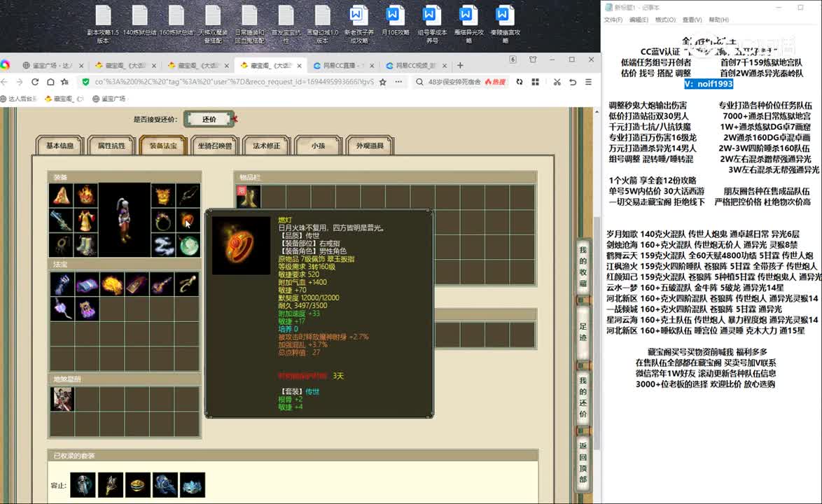
Task: Open 我的收藏 side button
Action: pos(583,267)
